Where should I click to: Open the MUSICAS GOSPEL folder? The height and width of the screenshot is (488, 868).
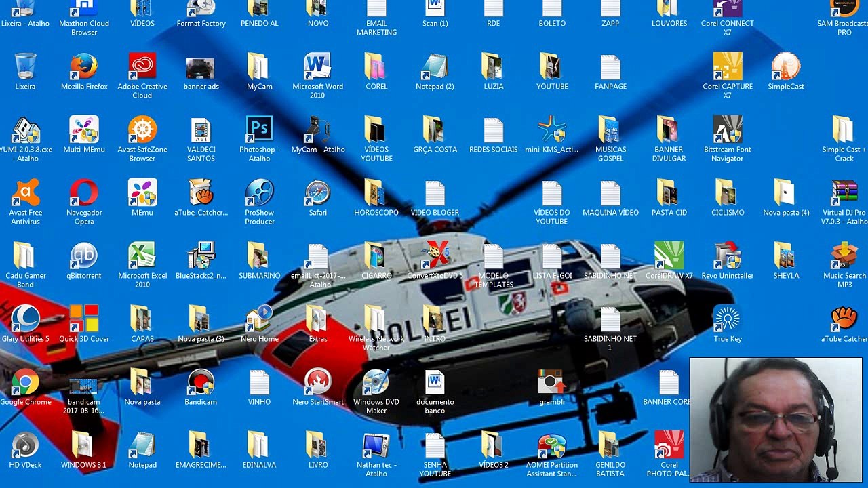(610, 130)
